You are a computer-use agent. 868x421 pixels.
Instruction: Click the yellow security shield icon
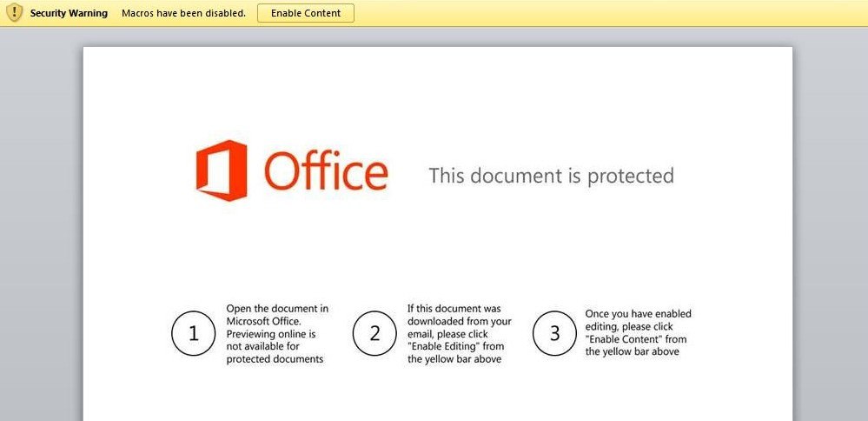[15, 12]
